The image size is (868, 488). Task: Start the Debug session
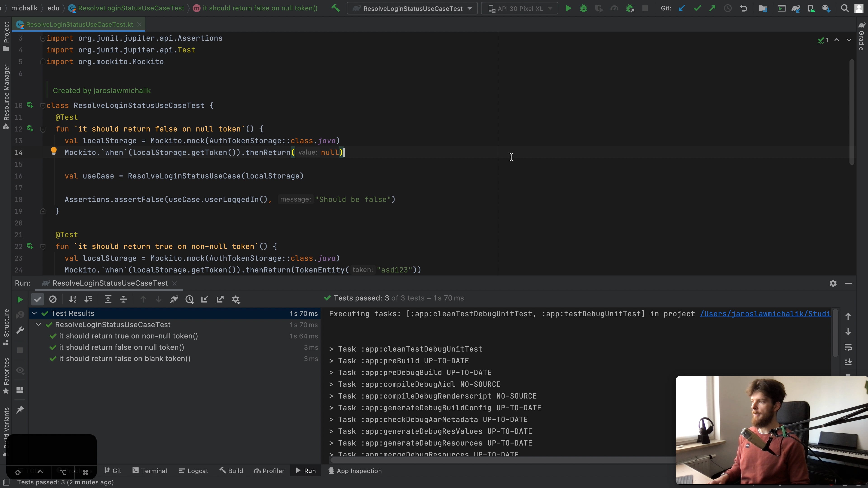[x=584, y=8]
